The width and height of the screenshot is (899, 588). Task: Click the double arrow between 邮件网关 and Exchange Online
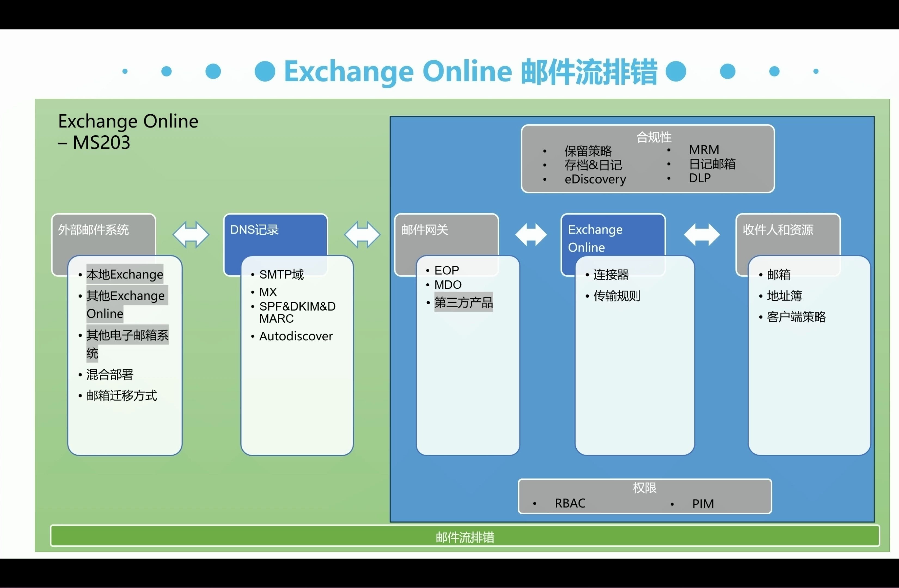(x=531, y=235)
